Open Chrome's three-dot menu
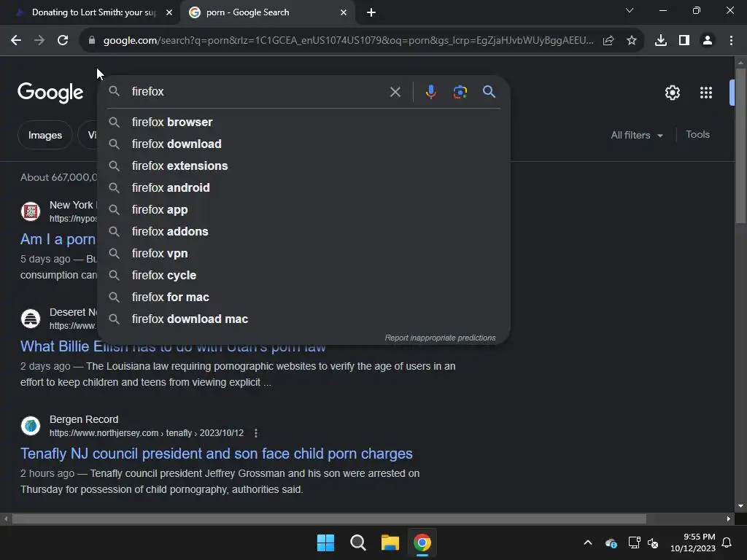This screenshot has width=747, height=560. pyautogui.click(x=731, y=41)
